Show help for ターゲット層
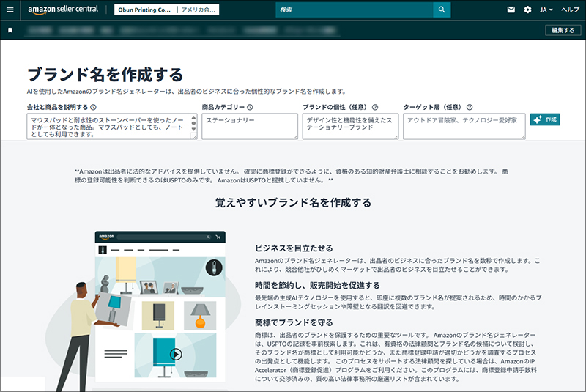The height and width of the screenshot is (392, 586). [x=470, y=107]
